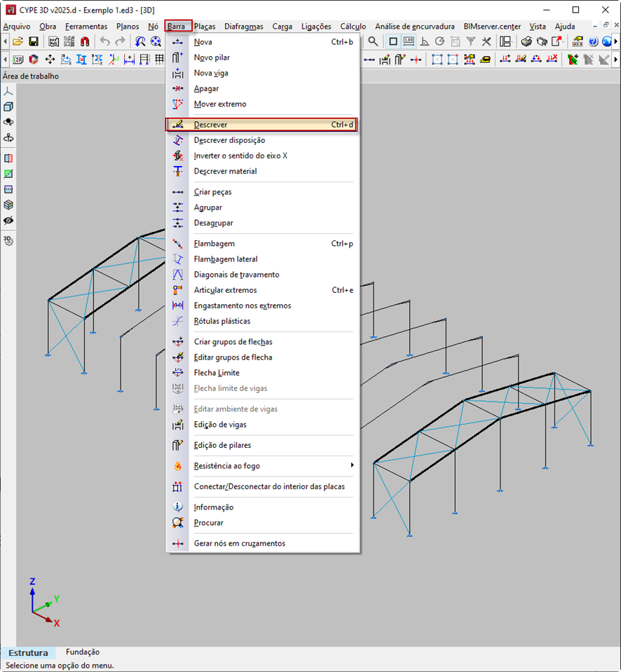Click the open file folder icon
Image resolution: width=621 pixels, height=672 pixels.
(x=18, y=41)
